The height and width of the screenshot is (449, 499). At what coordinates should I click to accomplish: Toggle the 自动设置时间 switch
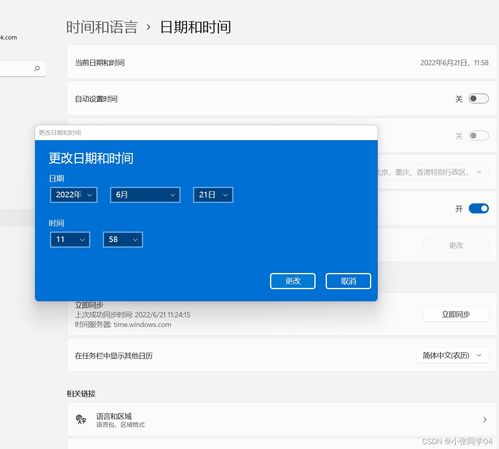click(x=479, y=99)
